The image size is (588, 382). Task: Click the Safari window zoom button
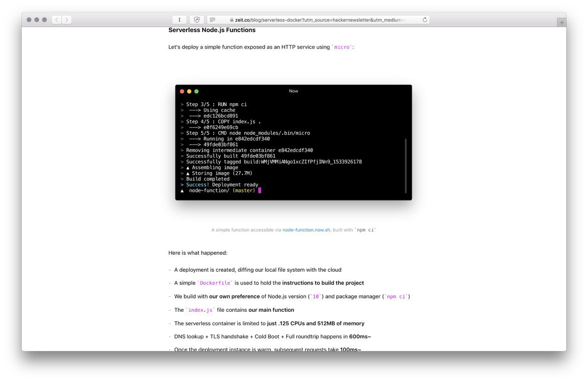(45, 20)
